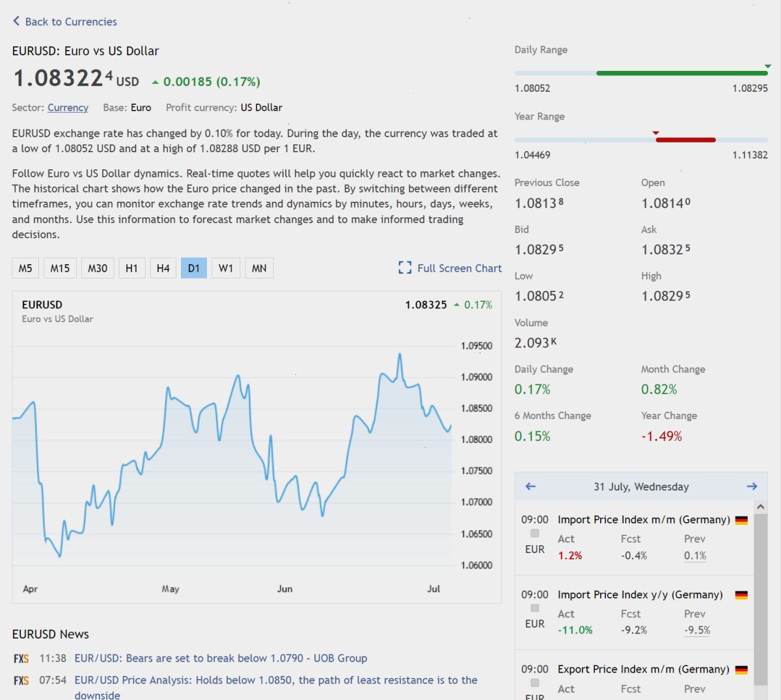Click previous value -9.5% of Import Price y/y

click(x=697, y=630)
